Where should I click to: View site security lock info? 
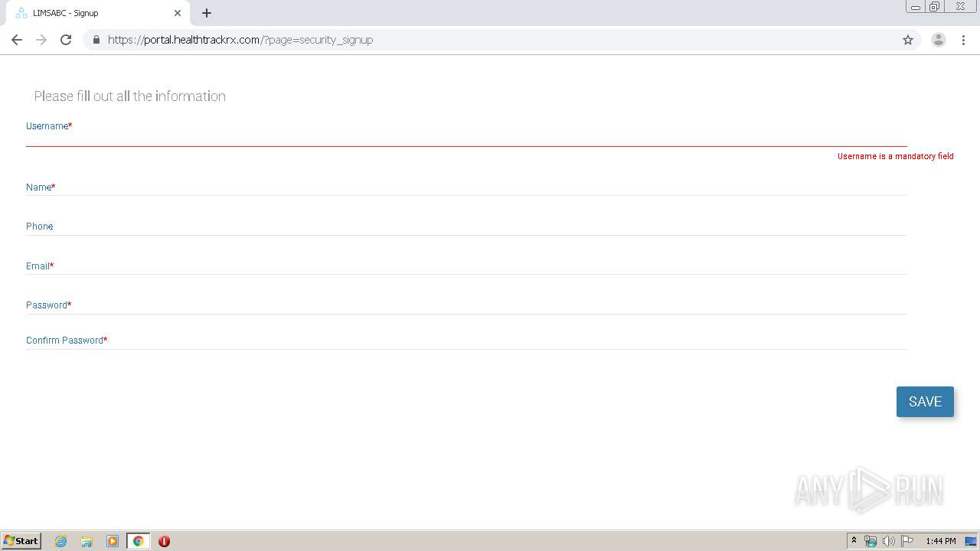[96, 40]
